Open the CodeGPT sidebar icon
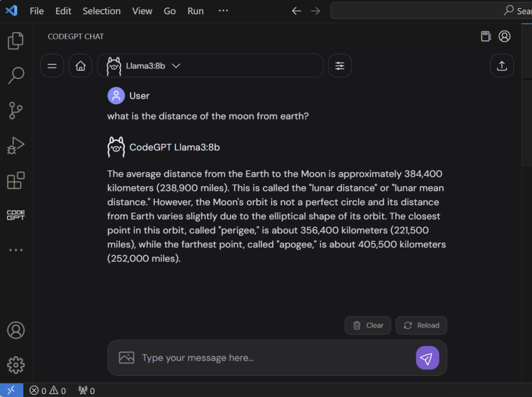Viewport: 532px width, 397px height. tap(16, 215)
